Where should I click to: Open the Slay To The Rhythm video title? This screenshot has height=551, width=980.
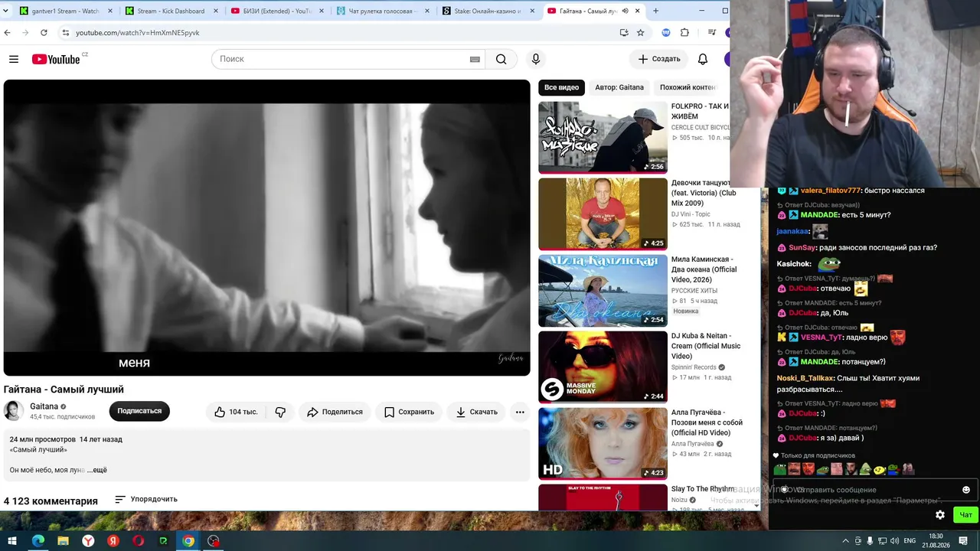point(703,489)
